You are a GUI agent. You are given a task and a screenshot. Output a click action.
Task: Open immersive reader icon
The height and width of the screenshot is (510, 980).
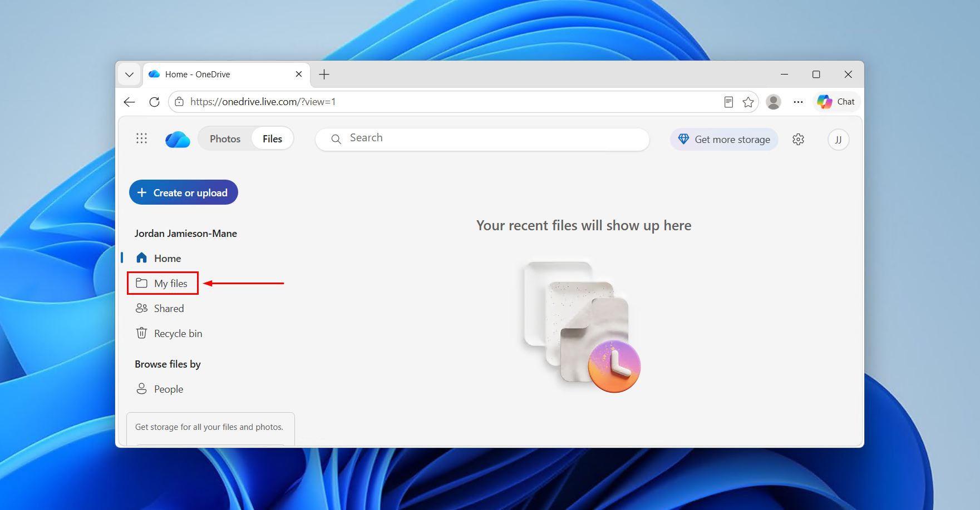(x=728, y=102)
